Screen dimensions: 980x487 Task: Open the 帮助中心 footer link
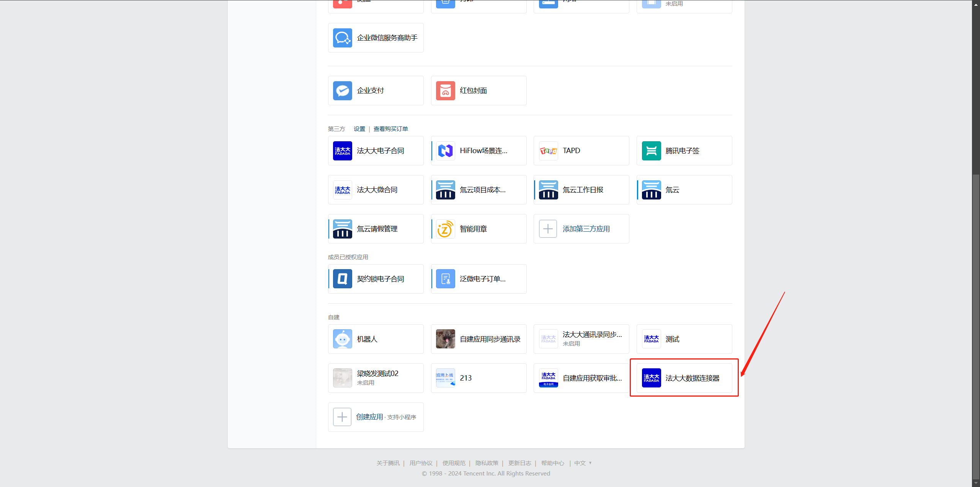click(x=552, y=463)
